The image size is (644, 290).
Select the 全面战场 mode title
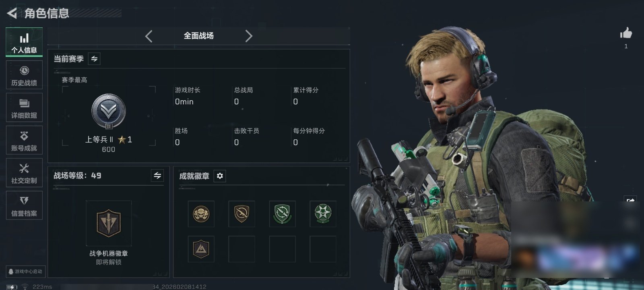[198, 36]
